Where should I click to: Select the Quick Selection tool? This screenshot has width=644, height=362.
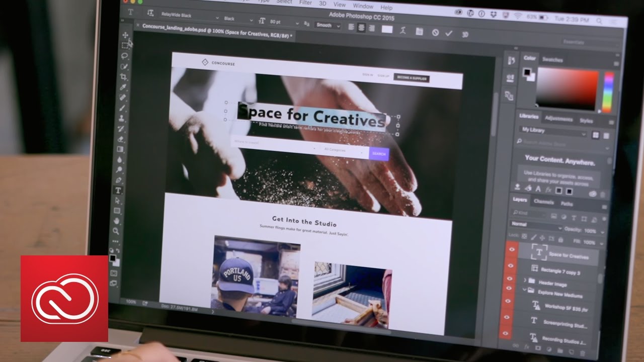[124, 67]
